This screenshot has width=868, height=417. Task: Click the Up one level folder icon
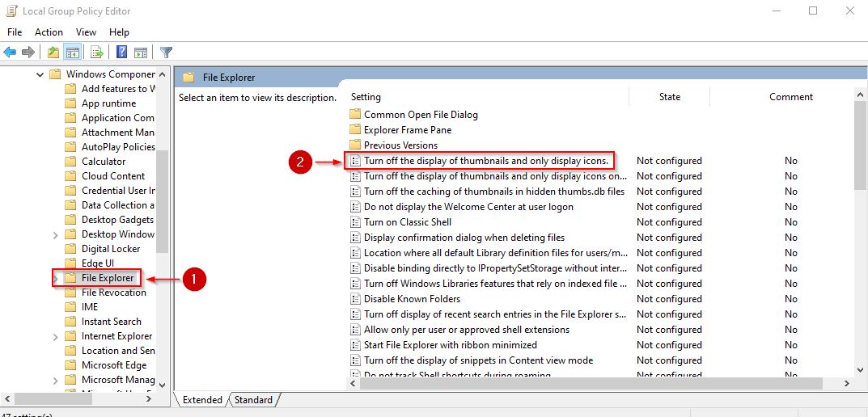[x=53, y=53]
